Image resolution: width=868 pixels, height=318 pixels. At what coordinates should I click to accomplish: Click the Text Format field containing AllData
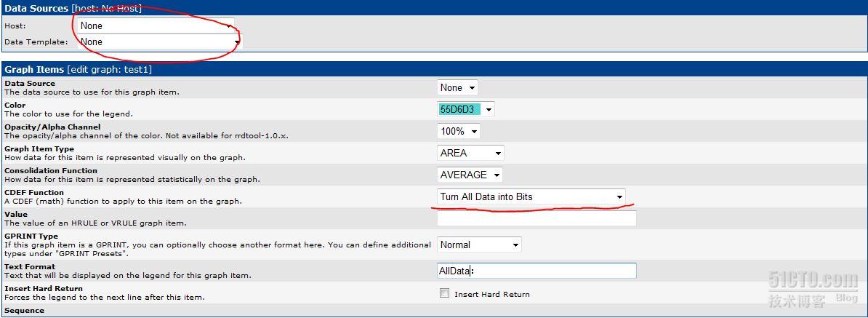(537, 271)
